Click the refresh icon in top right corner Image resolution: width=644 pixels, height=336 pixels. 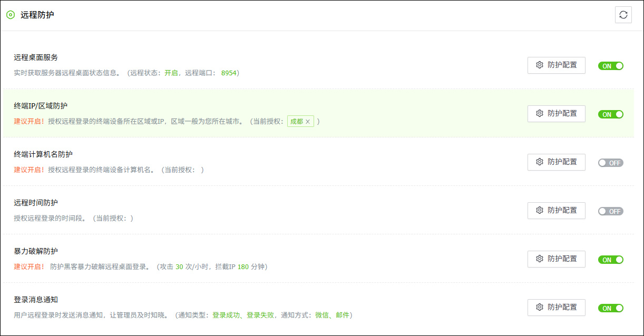[x=623, y=15]
